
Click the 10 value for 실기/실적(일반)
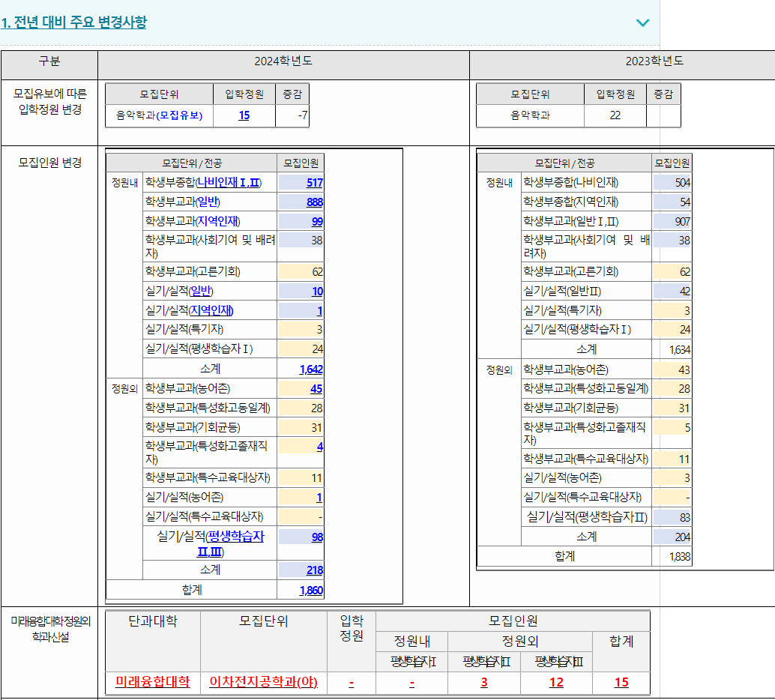[317, 292]
